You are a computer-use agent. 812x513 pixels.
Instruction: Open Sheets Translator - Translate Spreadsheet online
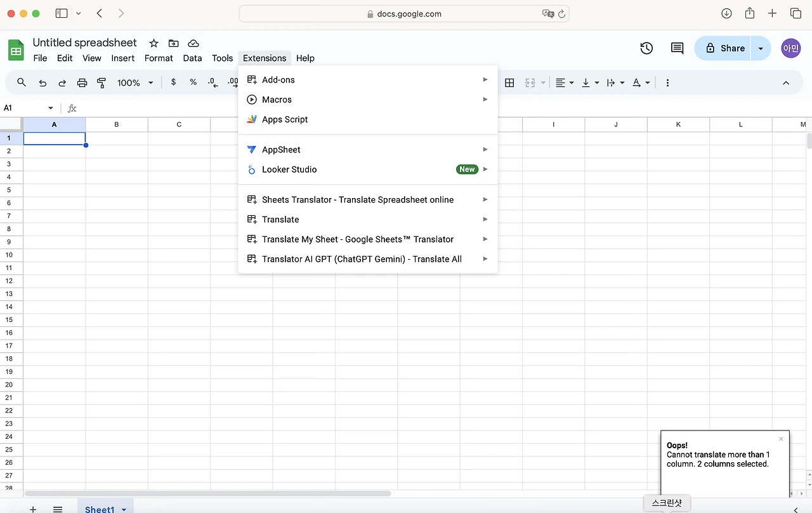point(368,200)
